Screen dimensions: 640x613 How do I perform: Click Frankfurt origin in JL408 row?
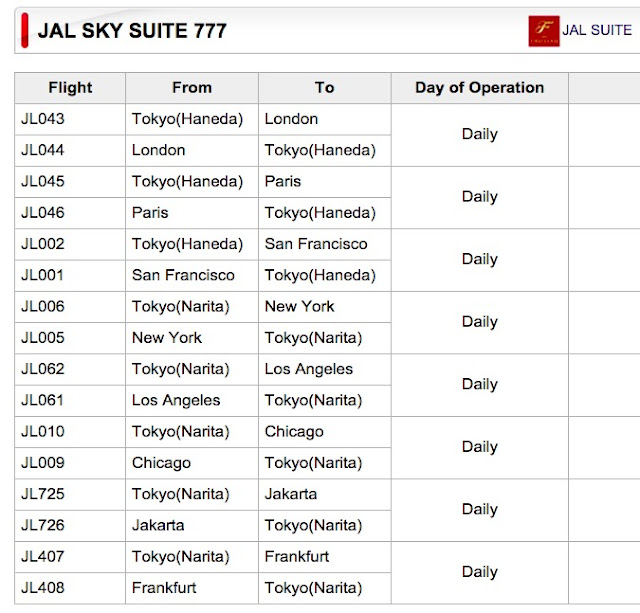pos(164,588)
